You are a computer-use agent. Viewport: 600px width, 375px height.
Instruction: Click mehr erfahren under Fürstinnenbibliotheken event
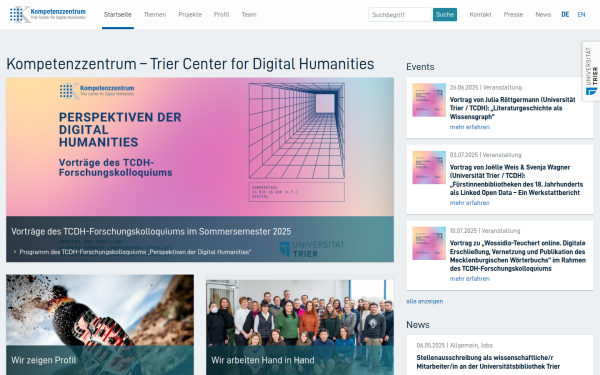pyautogui.click(x=470, y=203)
